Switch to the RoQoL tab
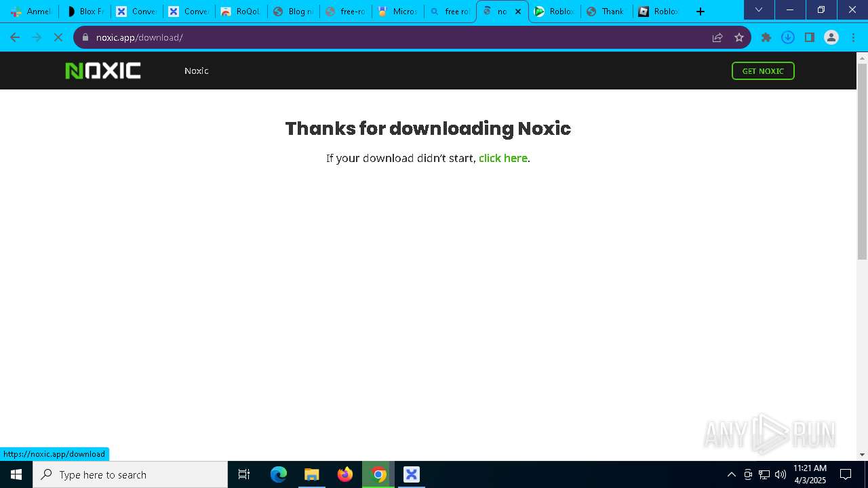The image size is (868, 488). [x=241, y=12]
